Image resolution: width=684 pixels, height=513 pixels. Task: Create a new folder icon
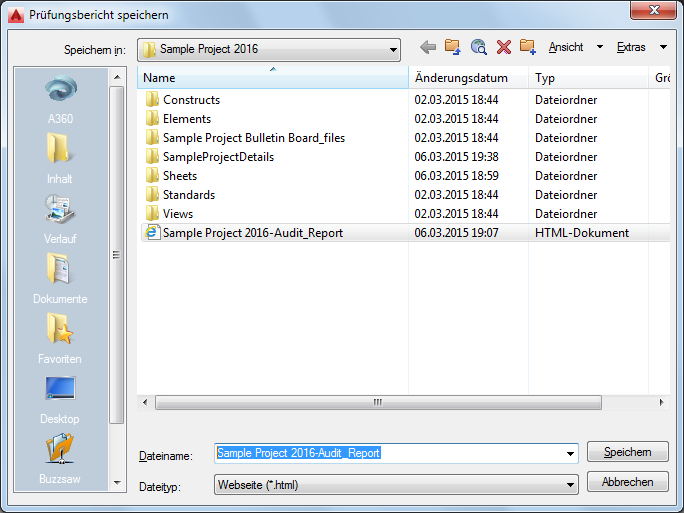(x=527, y=47)
